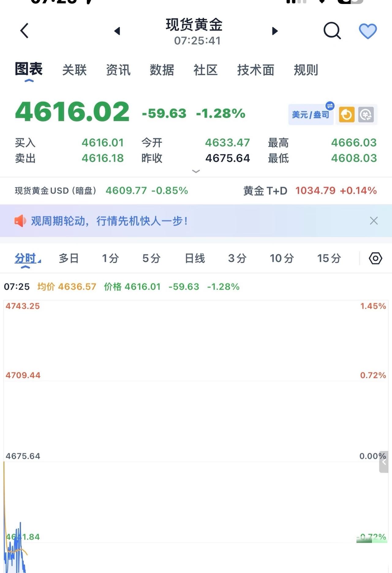Open the 关联 tab

click(x=74, y=70)
